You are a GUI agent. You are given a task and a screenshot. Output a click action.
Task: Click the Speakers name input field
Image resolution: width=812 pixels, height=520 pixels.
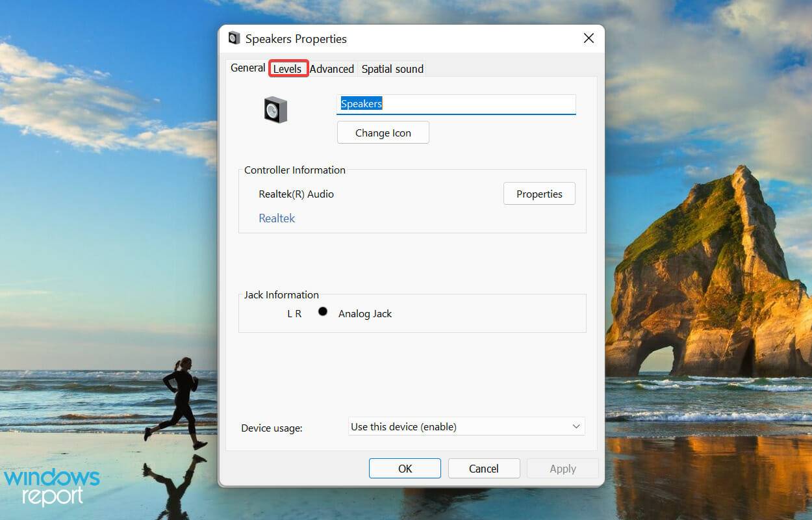(x=456, y=103)
